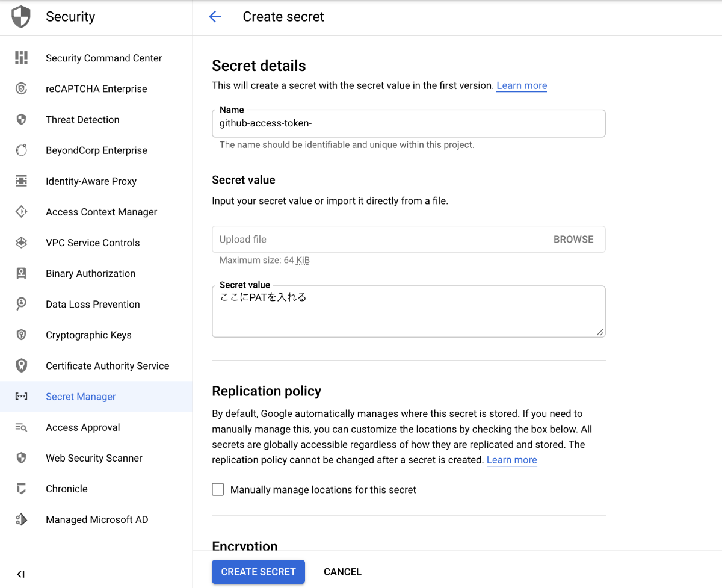Image resolution: width=722 pixels, height=588 pixels.
Task: Click the CANCEL button
Action: pos(342,572)
